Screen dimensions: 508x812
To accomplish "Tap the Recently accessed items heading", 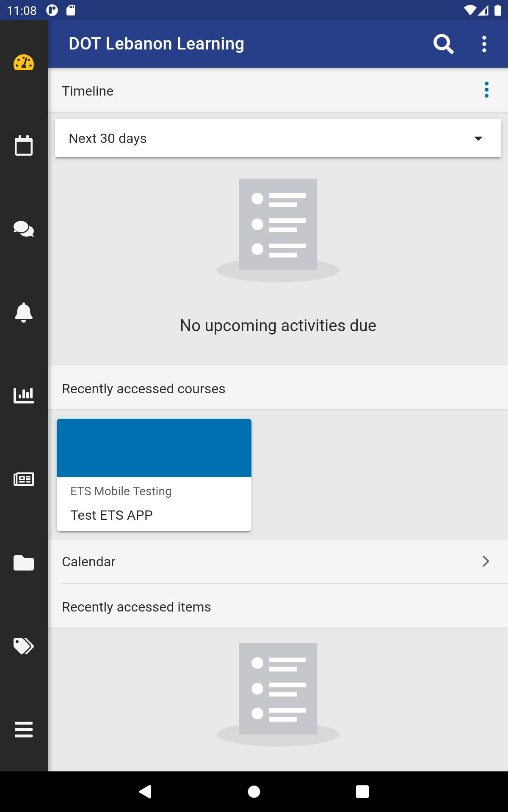I will 136,607.
